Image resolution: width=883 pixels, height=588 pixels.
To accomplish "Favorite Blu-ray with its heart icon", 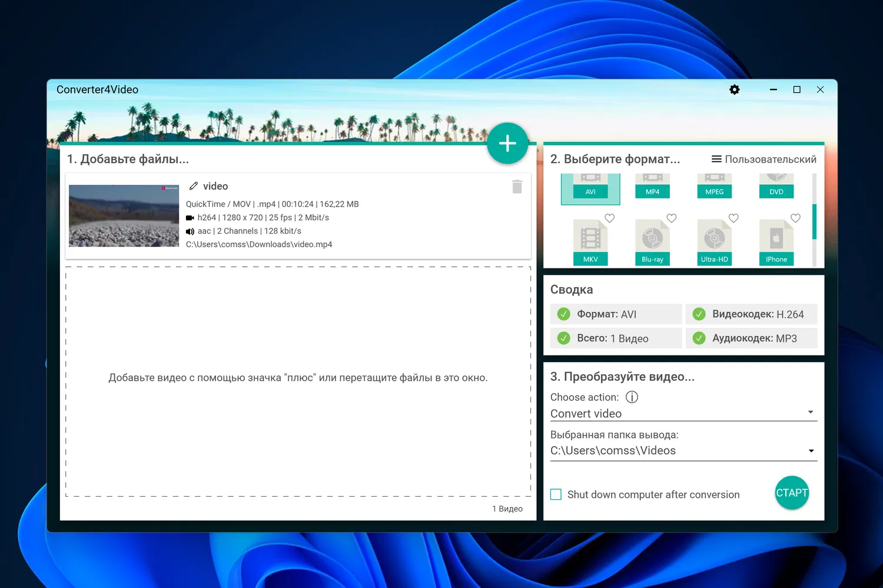I will point(672,218).
